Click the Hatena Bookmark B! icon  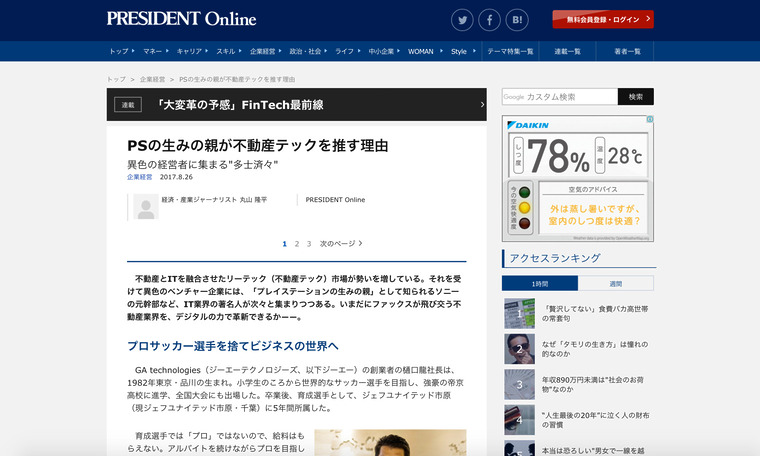517,20
